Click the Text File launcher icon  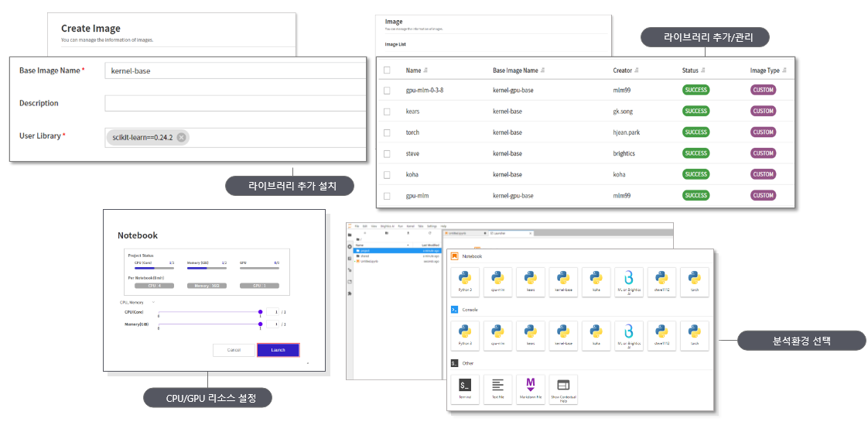coord(497,387)
